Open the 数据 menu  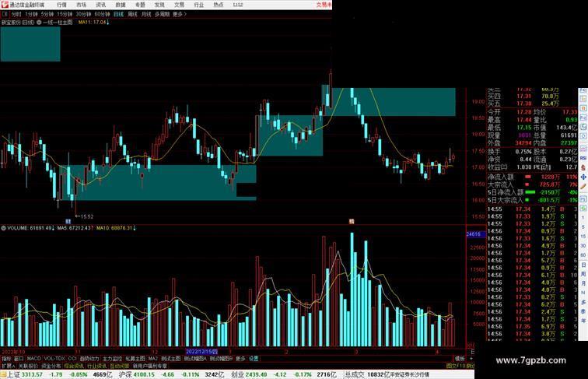pyautogui.click(x=121, y=5)
